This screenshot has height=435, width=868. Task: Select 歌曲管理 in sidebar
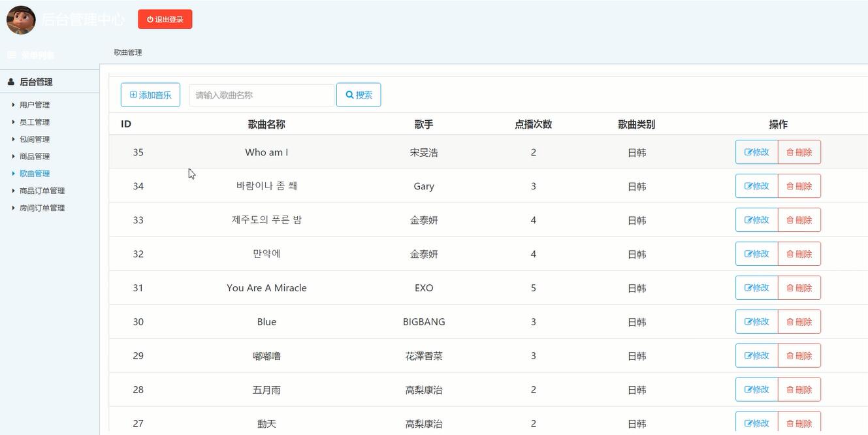click(35, 174)
